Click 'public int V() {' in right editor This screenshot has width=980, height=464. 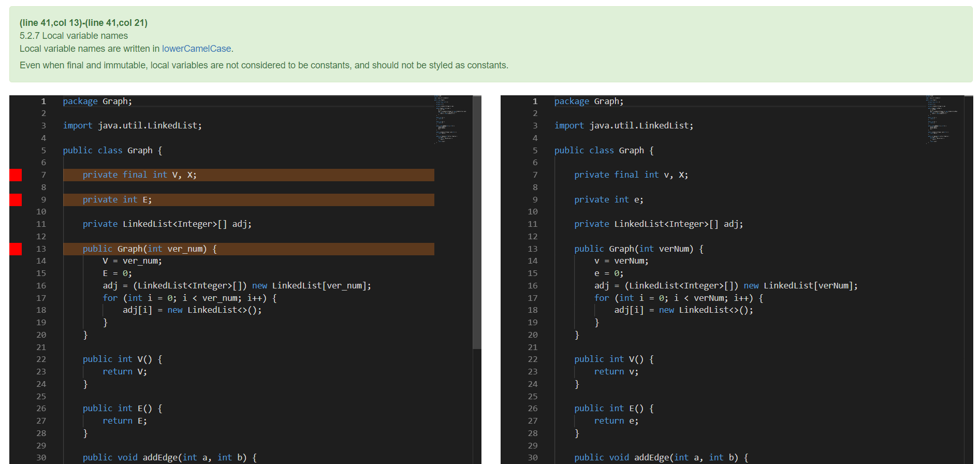coord(614,359)
